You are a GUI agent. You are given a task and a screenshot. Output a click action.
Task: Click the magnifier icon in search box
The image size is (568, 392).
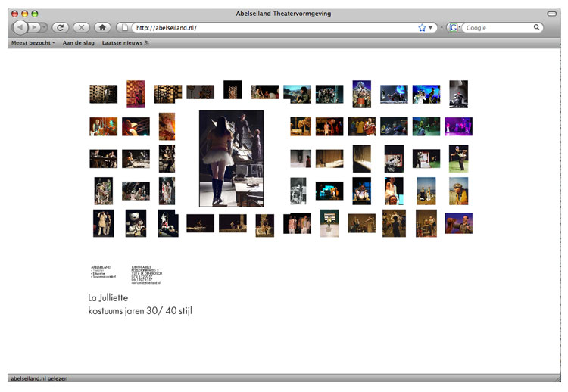pos(537,27)
